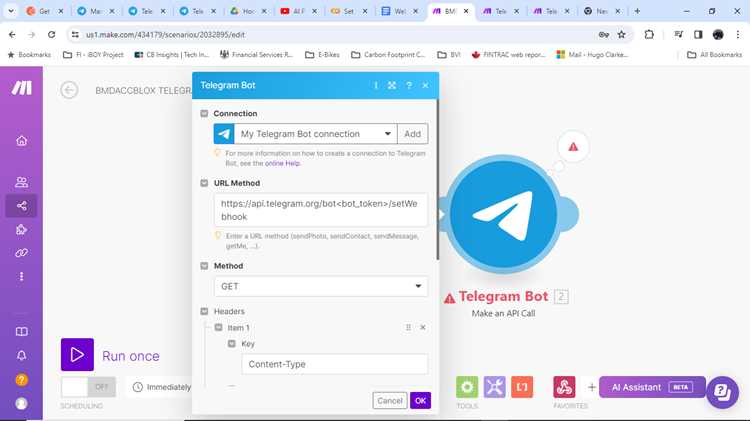The height and width of the screenshot is (421, 750).
Task: Reload the page with browser refresh icon
Action: point(52,34)
